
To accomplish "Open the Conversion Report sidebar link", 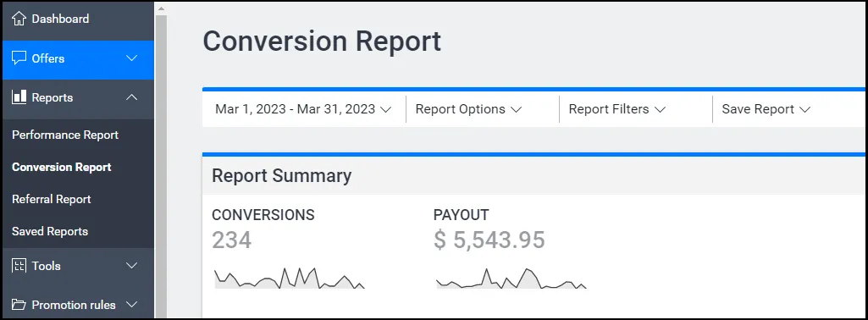I will [62, 168].
